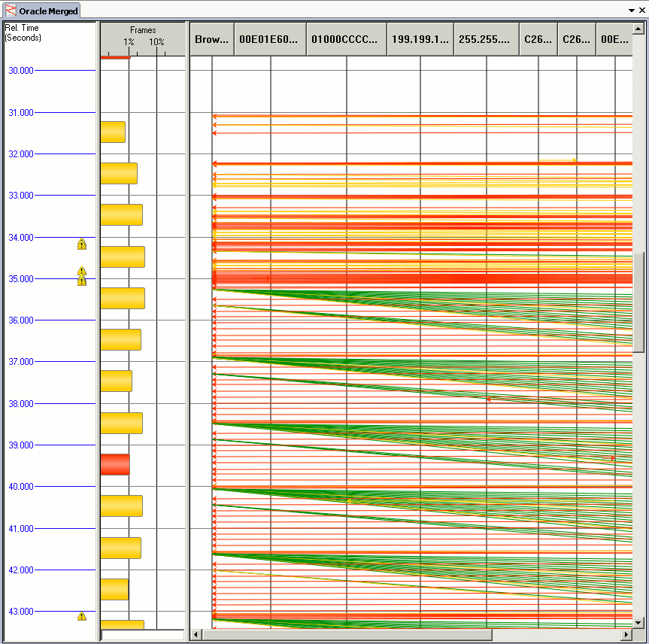Image resolution: width=649 pixels, height=644 pixels.
Task: Select the Oracle Merged tab
Action: click(x=42, y=11)
